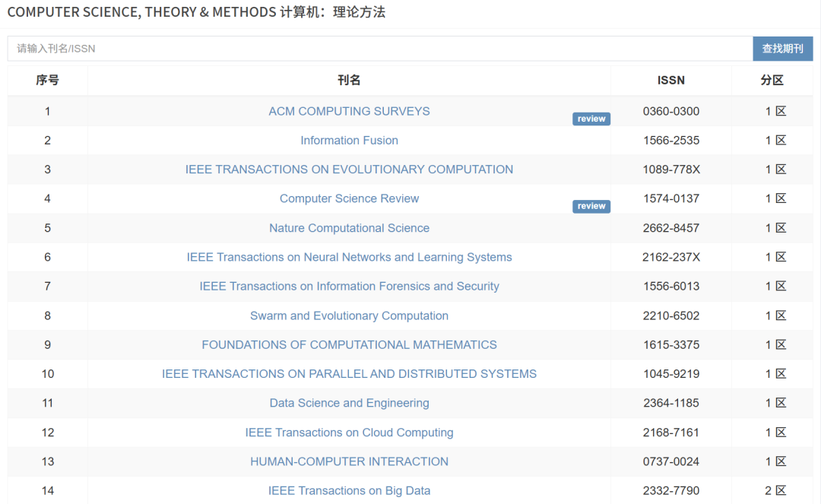Select ISSN 2662-8457 cell
821x504 pixels.
coord(671,228)
